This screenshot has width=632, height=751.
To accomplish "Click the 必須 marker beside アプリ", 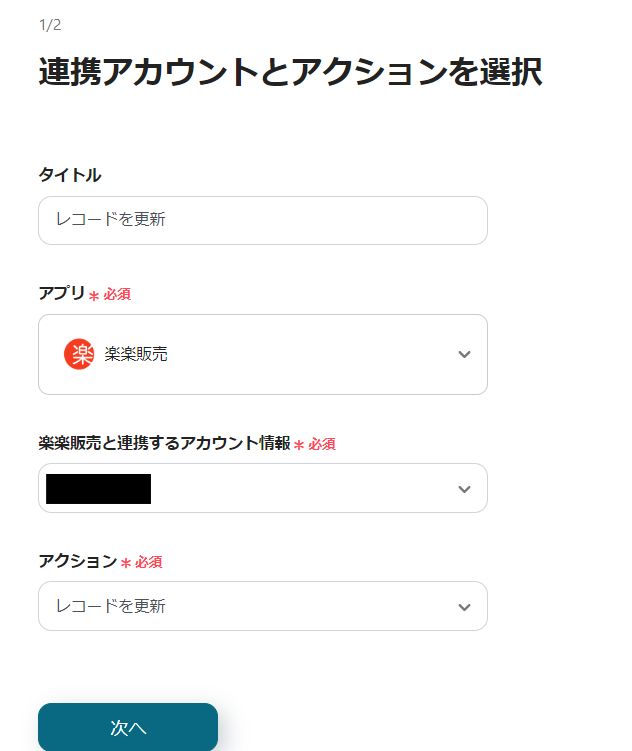I will [117, 294].
